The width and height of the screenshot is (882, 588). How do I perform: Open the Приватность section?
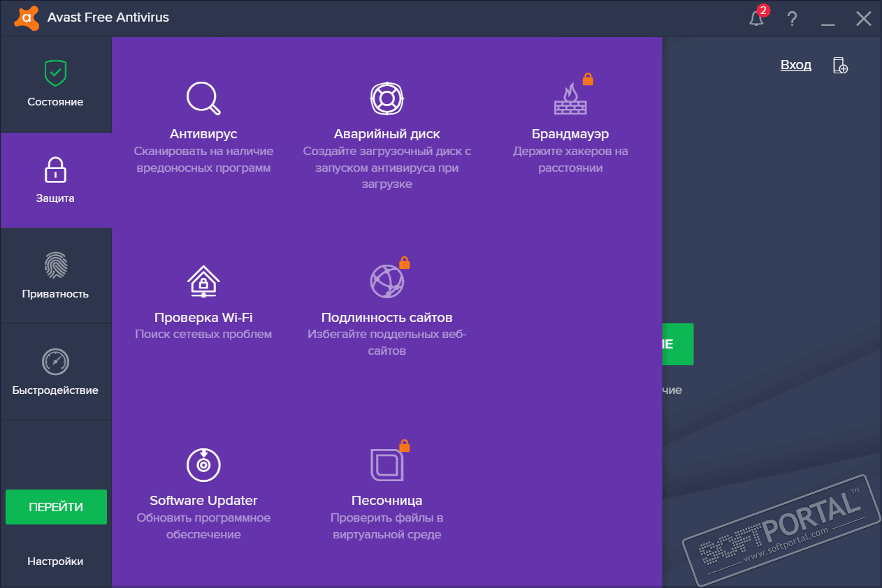pos(55,276)
